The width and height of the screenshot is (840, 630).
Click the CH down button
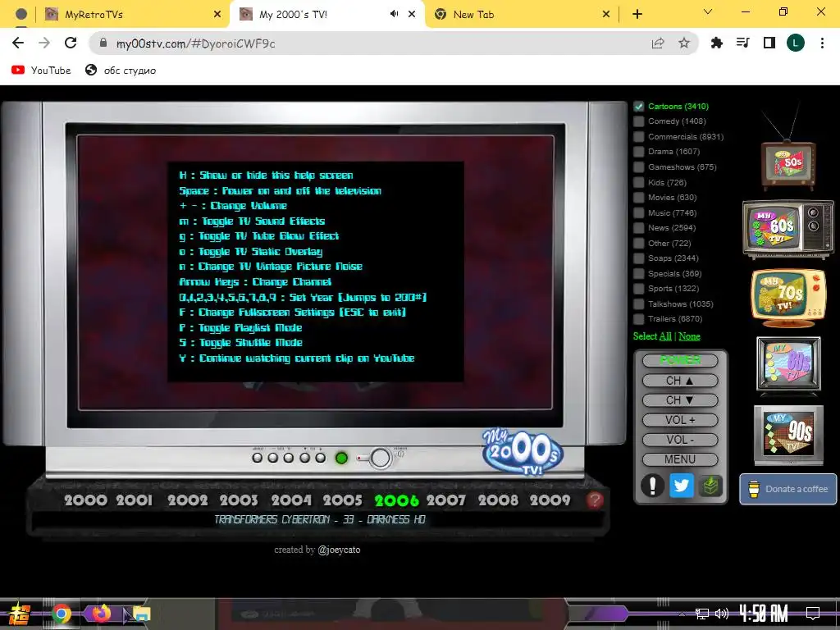680,400
